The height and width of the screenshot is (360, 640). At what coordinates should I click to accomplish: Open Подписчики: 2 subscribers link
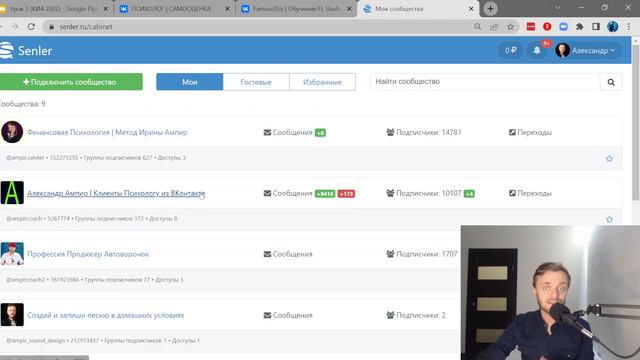[416, 315]
